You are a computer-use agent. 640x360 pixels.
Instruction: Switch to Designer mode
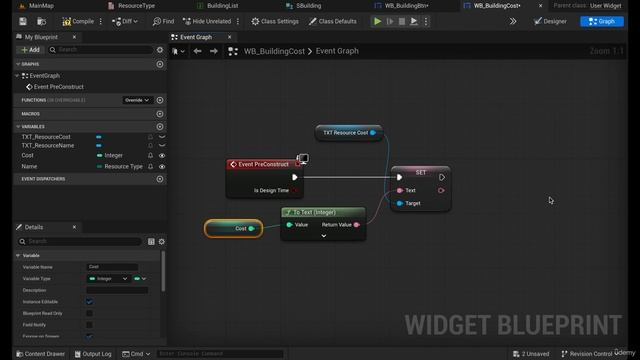(550, 21)
